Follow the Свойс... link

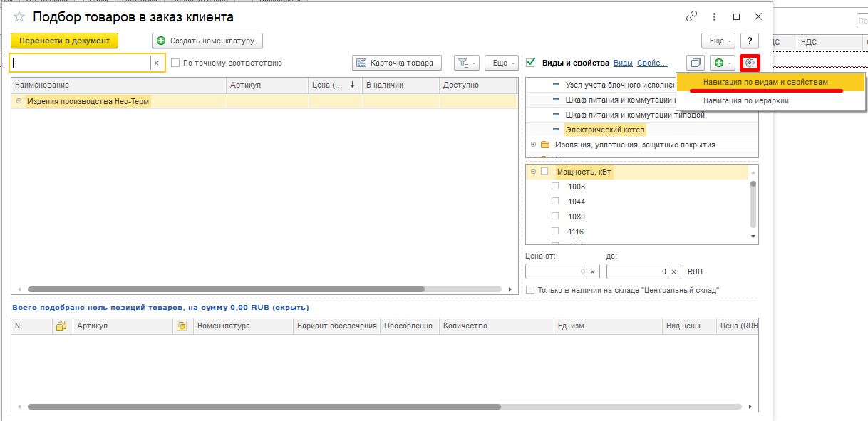pyautogui.click(x=652, y=63)
